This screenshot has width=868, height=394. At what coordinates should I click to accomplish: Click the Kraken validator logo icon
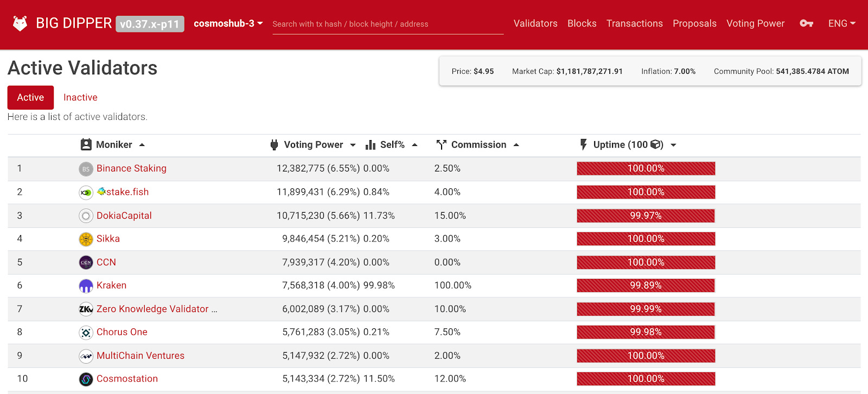click(86, 285)
